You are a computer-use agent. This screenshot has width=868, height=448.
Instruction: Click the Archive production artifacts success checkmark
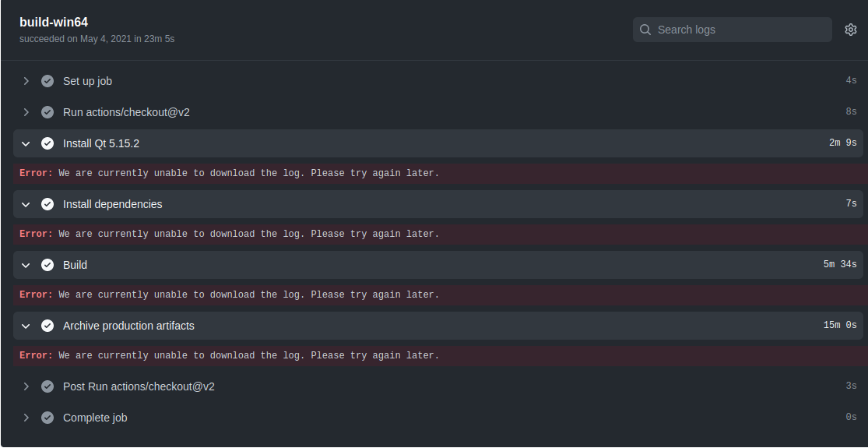[x=47, y=326]
